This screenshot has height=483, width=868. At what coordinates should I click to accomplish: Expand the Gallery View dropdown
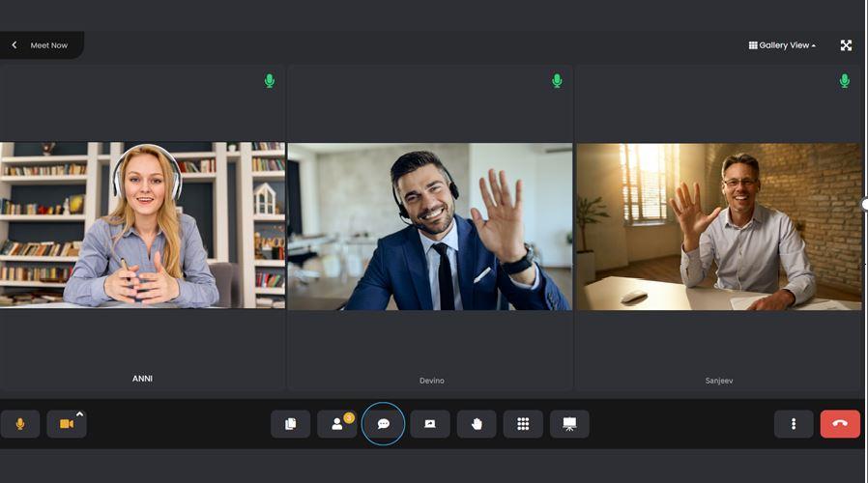pyautogui.click(x=782, y=45)
